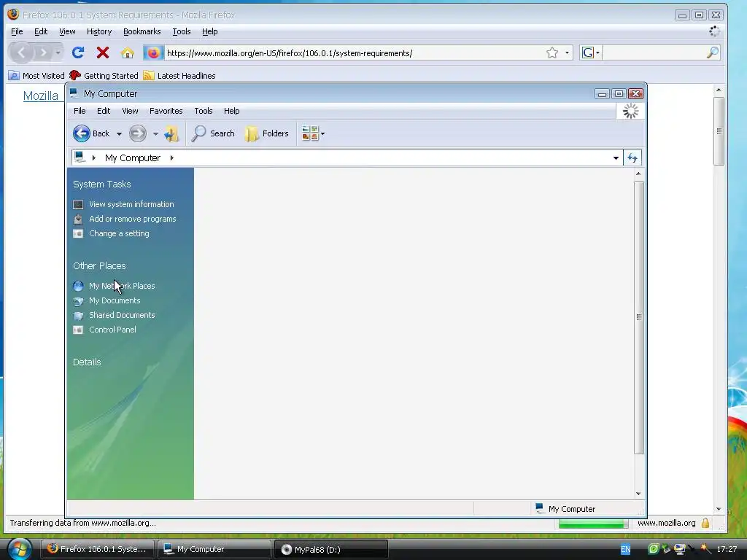Image resolution: width=747 pixels, height=560 pixels.
Task: Open File menu in My Computer
Action: (80, 111)
